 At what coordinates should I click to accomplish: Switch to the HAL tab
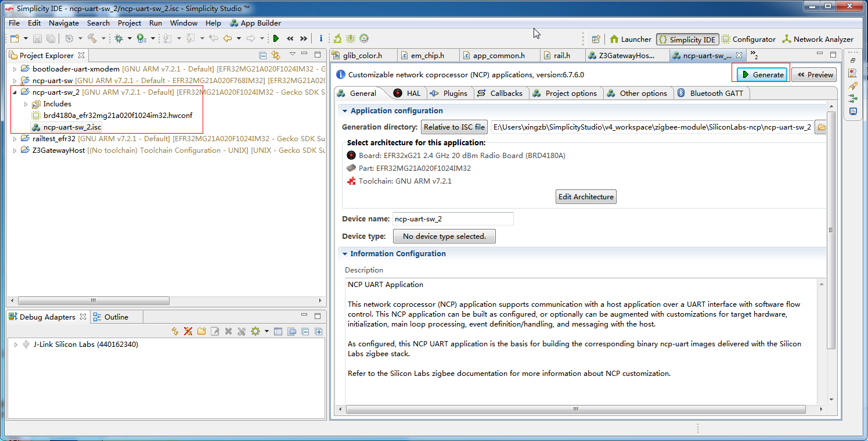pyautogui.click(x=406, y=93)
